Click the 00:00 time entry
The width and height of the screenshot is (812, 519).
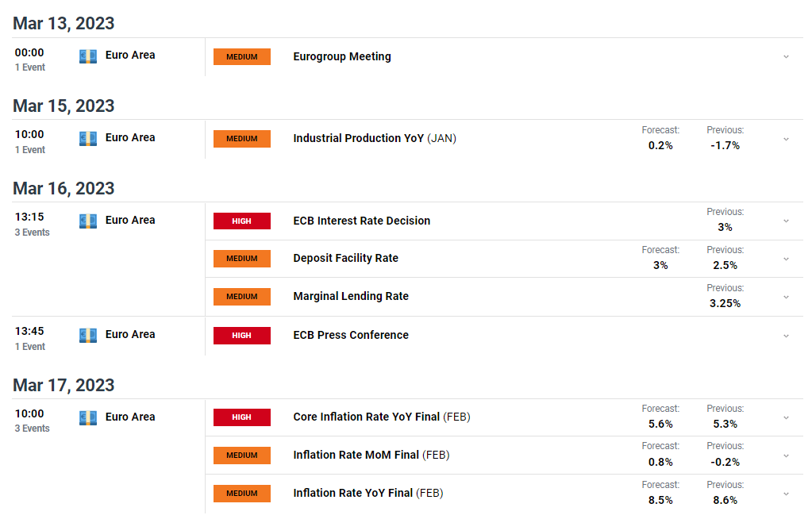click(x=29, y=52)
